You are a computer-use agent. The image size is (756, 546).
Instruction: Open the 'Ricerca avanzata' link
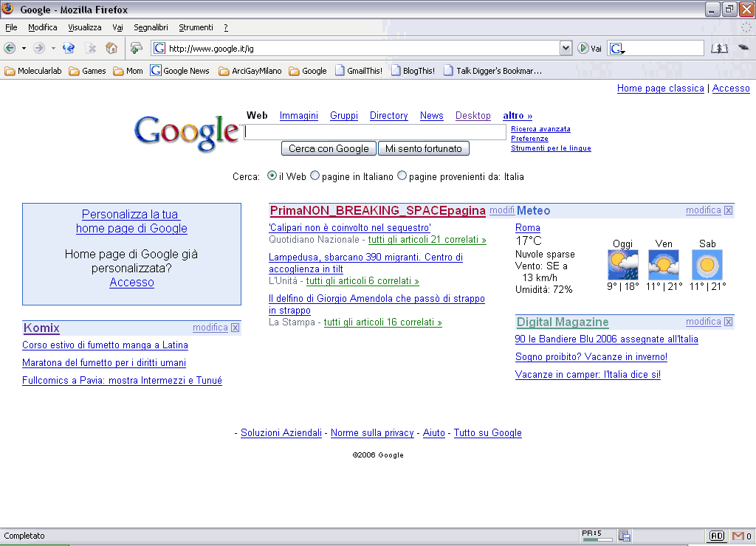[x=540, y=128]
